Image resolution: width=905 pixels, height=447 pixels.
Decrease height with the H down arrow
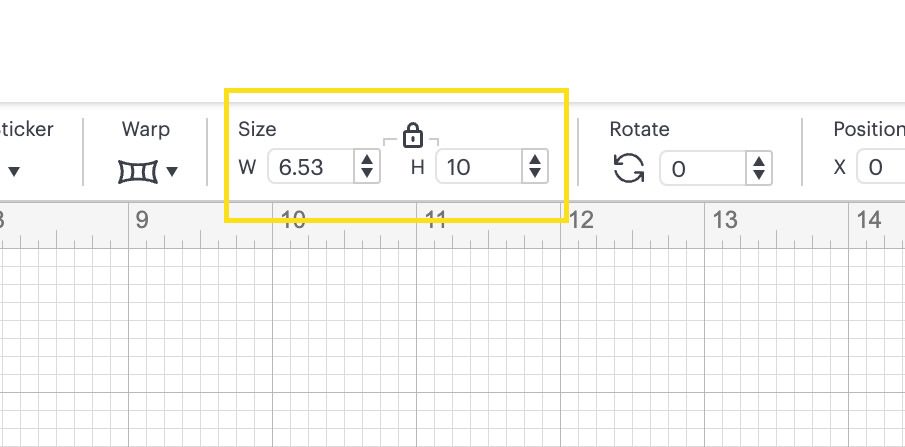[535, 173]
